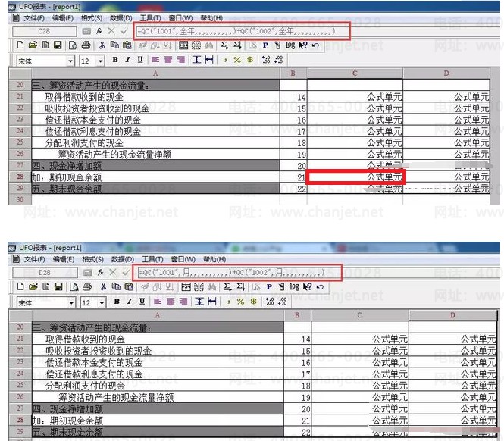Viewport: 504px width, 441px height.
Task: Open font size dropdown in upper window
Action: point(101,61)
